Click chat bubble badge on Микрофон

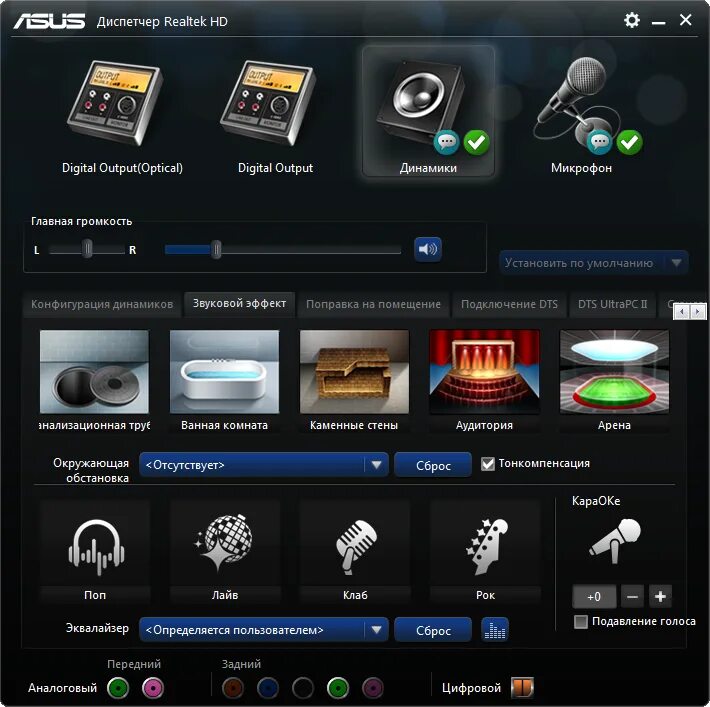tap(600, 142)
